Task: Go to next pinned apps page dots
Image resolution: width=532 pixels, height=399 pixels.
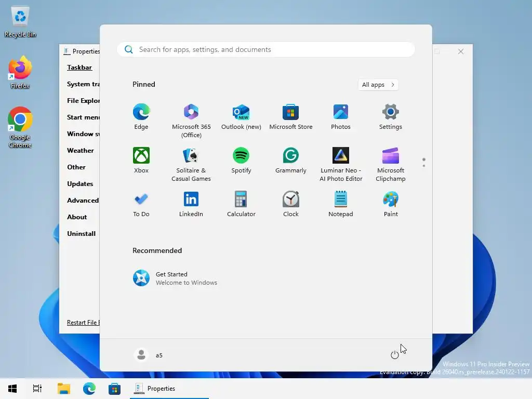Action: pos(424,163)
